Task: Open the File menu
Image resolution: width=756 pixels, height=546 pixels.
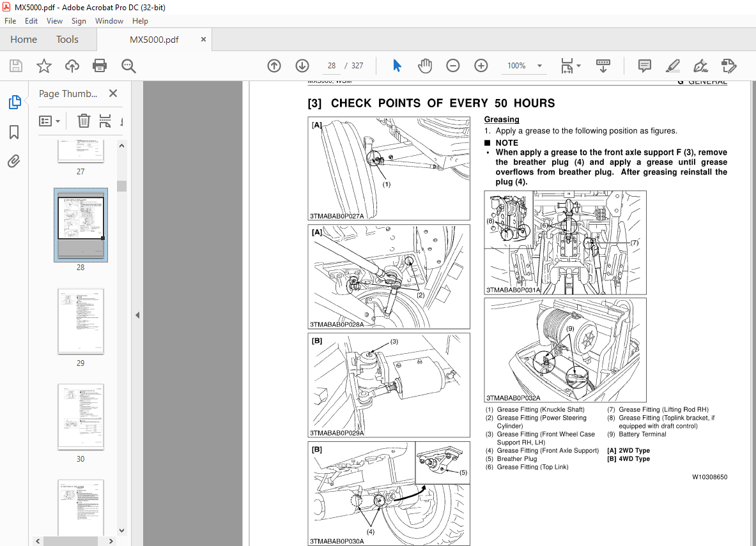Action: point(10,21)
